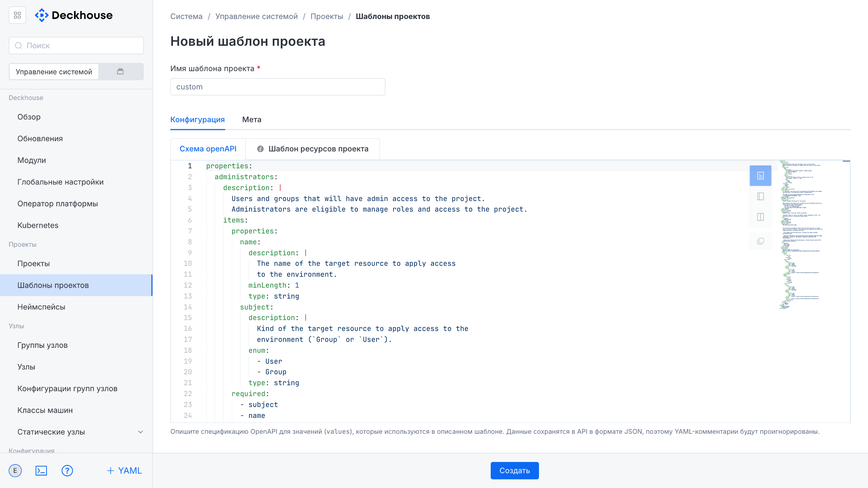
Task: Click '- subject' on line 23
Action: pos(259,405)
